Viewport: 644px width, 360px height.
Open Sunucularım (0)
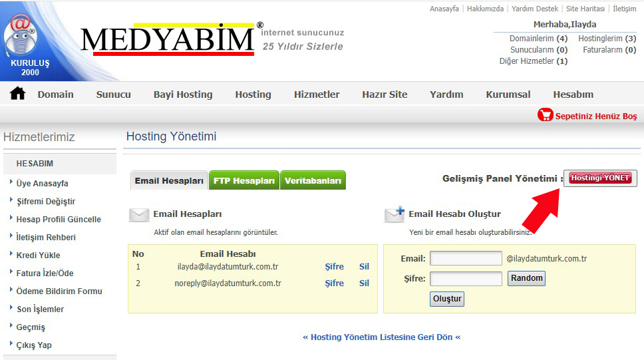539,50
